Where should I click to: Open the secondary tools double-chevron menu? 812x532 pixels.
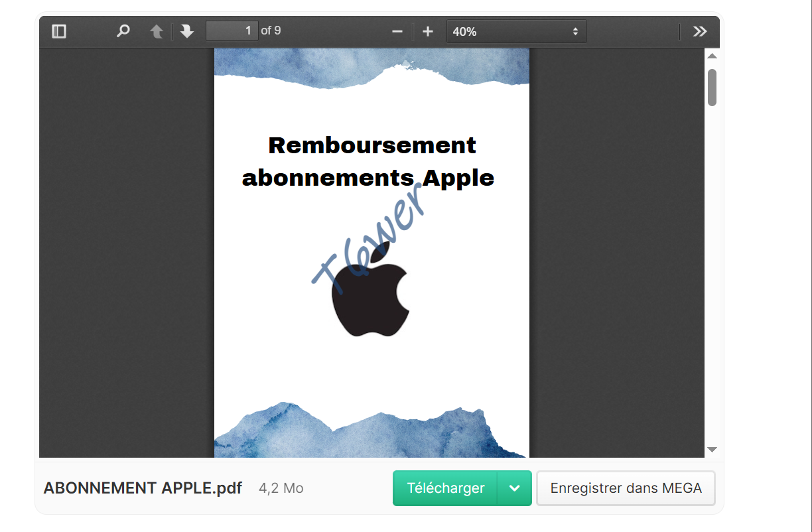pos(700,31)
